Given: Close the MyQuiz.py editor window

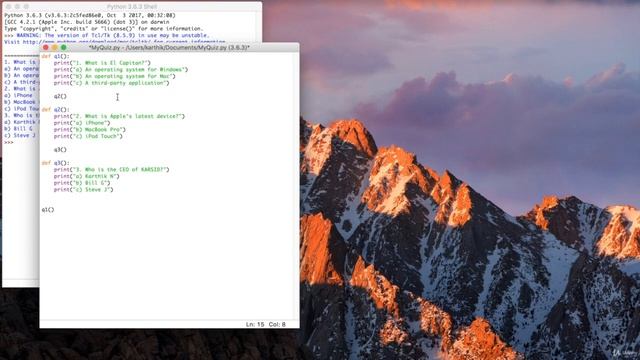Looking at the screenshot, I should tap(46, 47).
